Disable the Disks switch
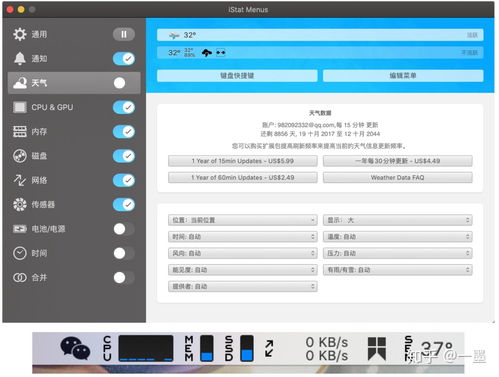This screenshot has height=377, width=499. tap(124, 156)
